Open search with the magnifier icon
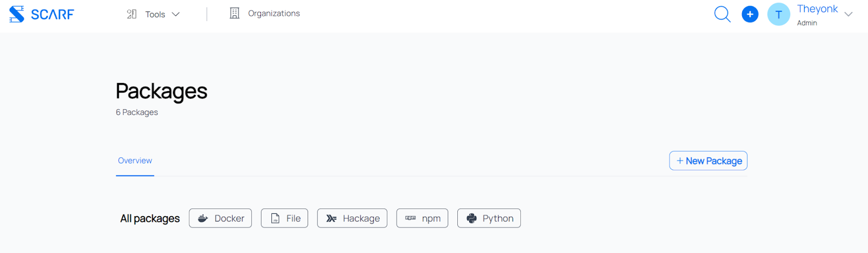 [x=722, y=14]
